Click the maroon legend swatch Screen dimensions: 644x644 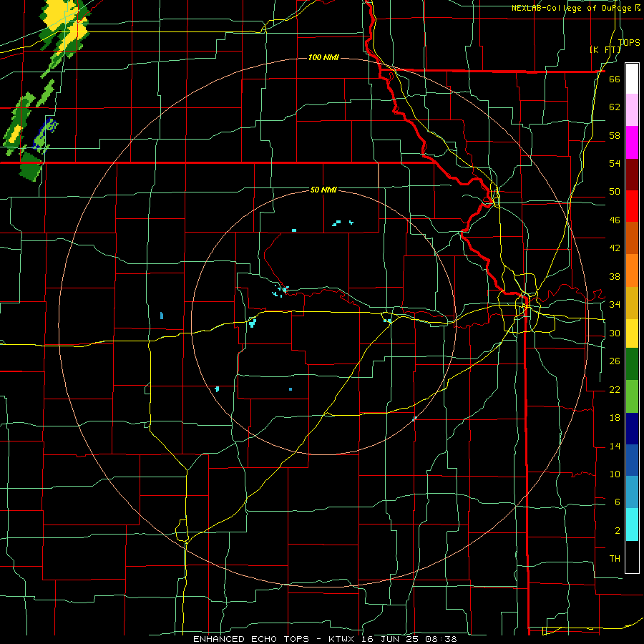(x=632, y=175)
